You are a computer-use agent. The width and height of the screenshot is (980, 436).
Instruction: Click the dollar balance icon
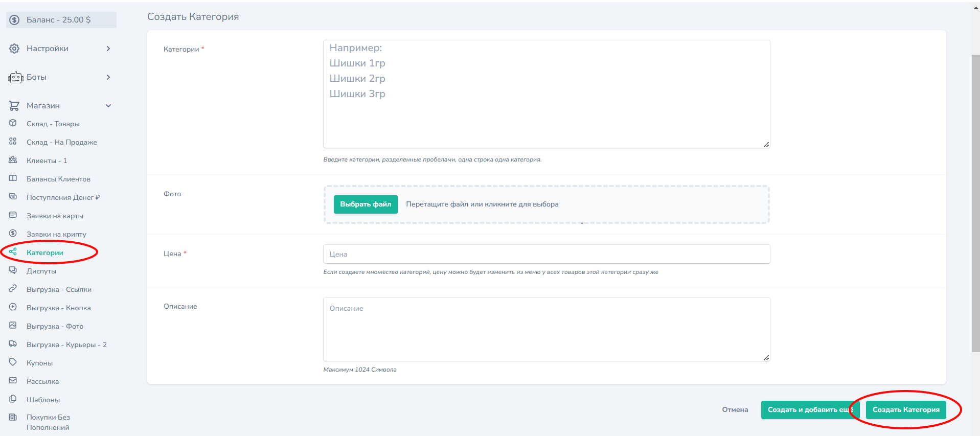point(14,20)
